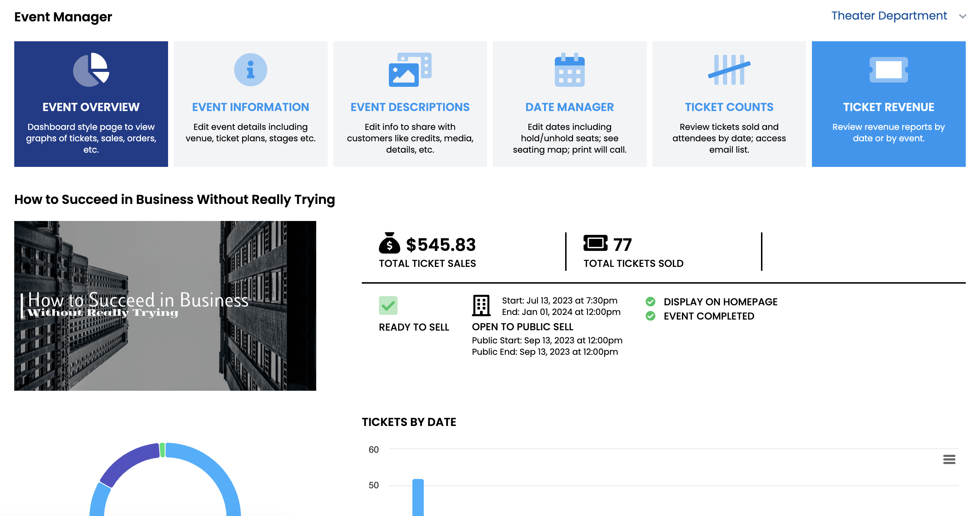Click 'Edit dates including hold/unhold seats' description
Screen dimensions: 980x516
[569, 138]
